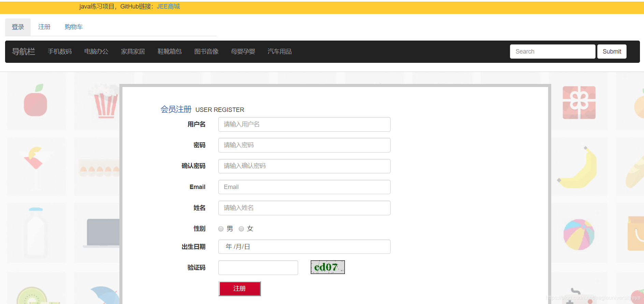Focus the Search input in navbar
This screenshot has width=644, height=304.
553,52
